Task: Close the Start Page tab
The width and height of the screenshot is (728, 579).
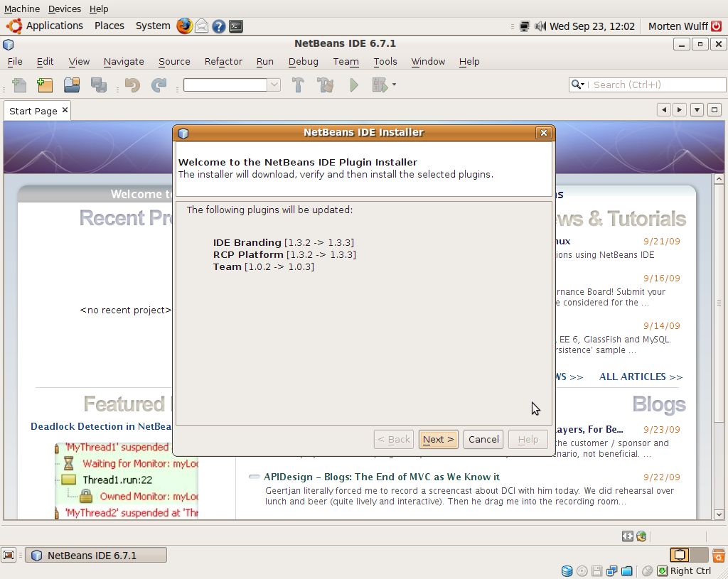Action: click(65, 110)
